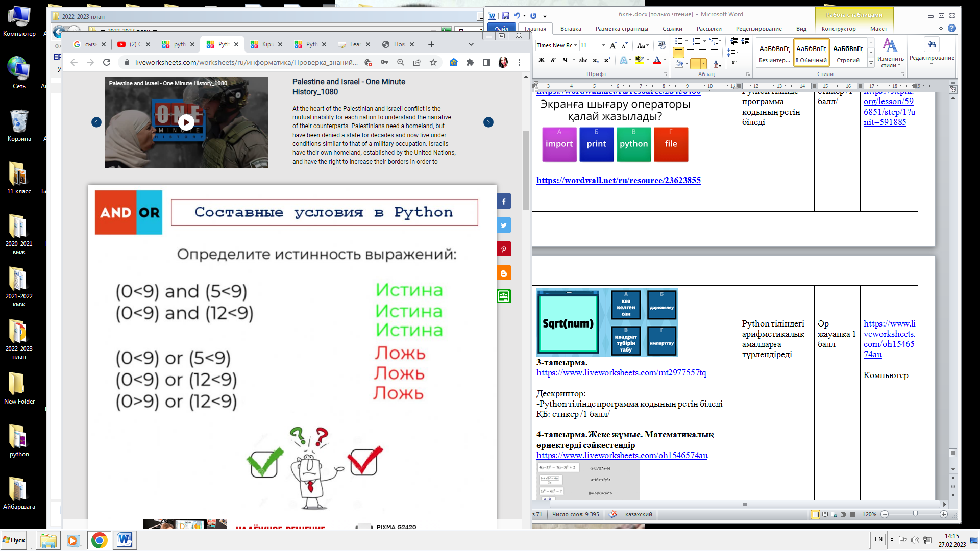
Task: Toggle center alignment in Word
Action: coord(691,53)
